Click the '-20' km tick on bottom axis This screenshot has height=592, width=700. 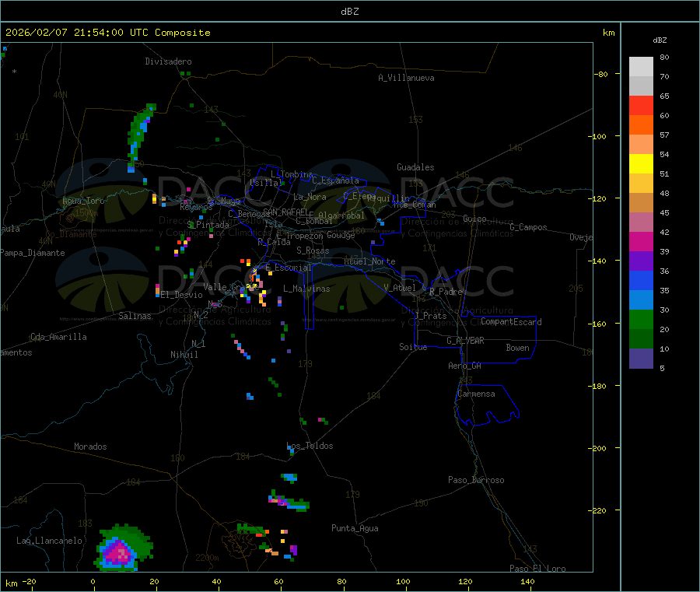tap(29, 581)
